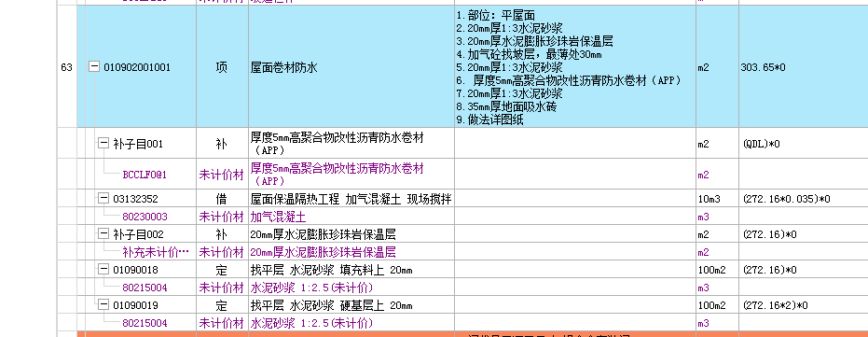
Task: Click the 303.65*0 quantity cell
Action: [803, 67]
